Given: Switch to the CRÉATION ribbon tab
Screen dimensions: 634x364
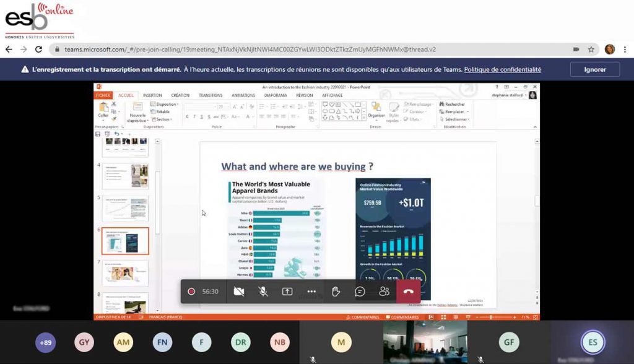Looking at the screenshot, I should tap(180, 95).
